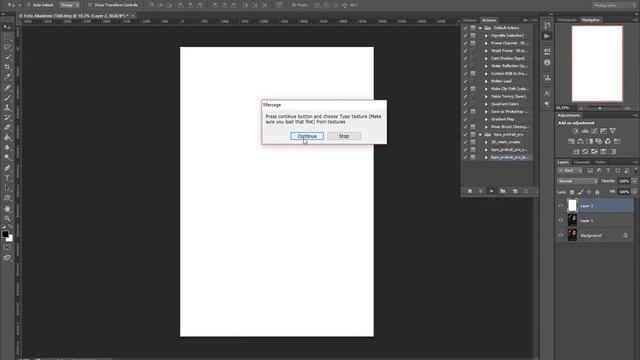Select the History Brush tool

[x=7, y=118]
